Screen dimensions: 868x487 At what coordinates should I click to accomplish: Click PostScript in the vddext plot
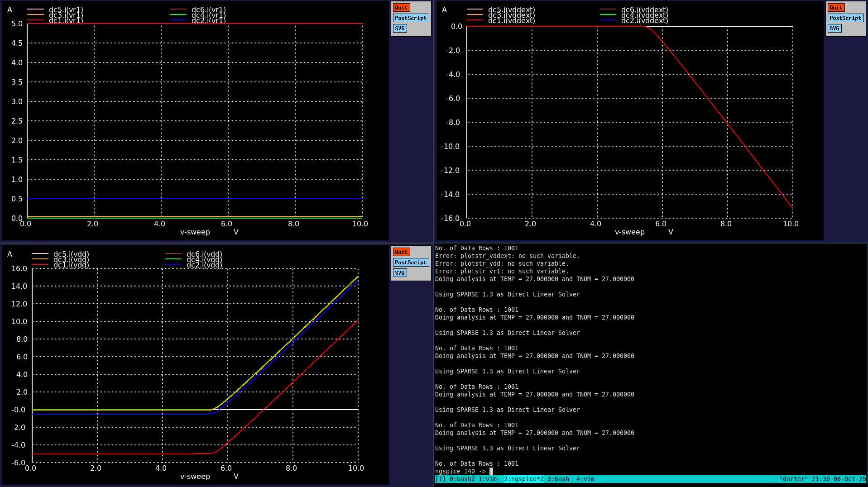click(845, 18)
